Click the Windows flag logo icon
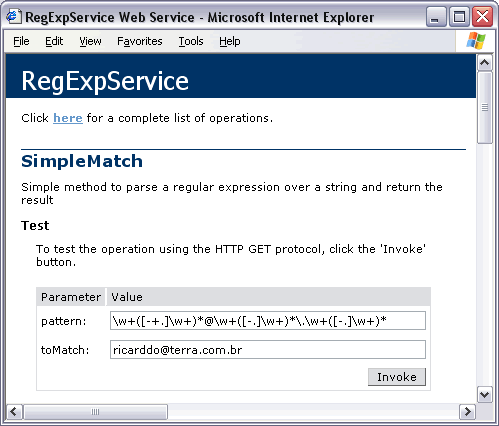 click(476, 41)
